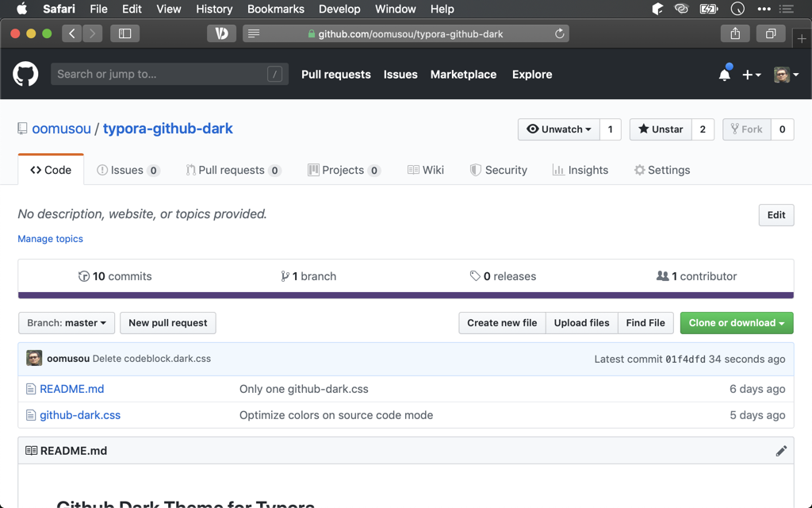The image size is (812, 508).
Task: Click Manage topics link
Action: coord(50,239)
